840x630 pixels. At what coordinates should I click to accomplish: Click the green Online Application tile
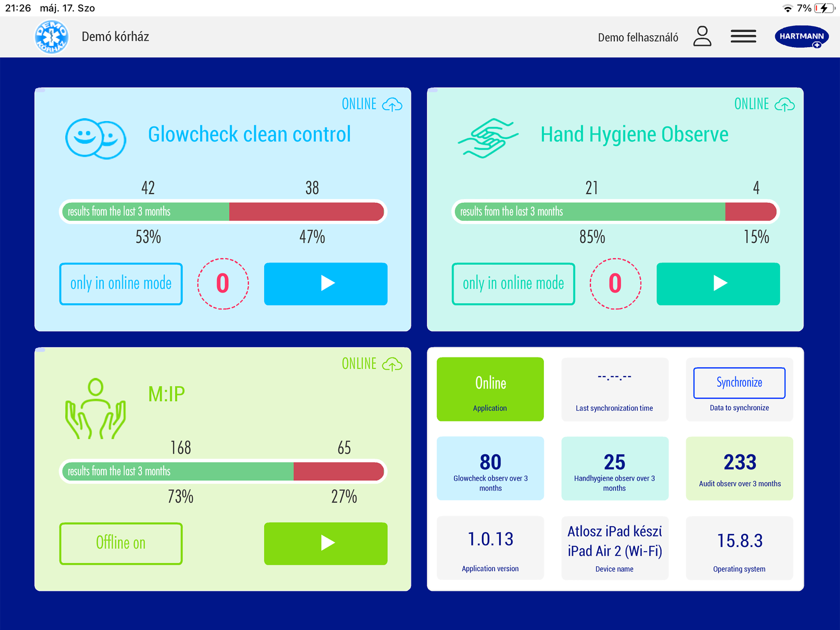pyautogui.click(x=490, y=389)
